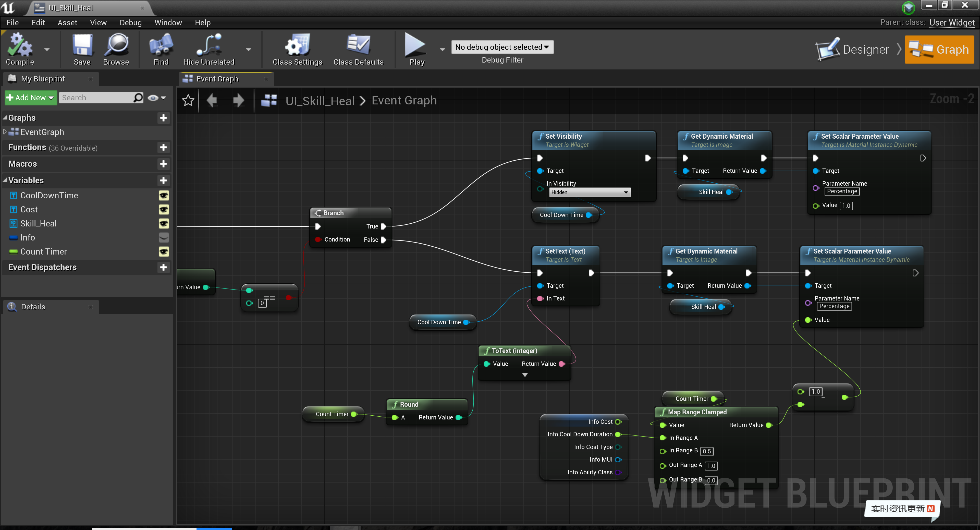The width and height of the screenshot is (980, 530).
Task: Add a new variable with Add New
Action: pos(30,98)
